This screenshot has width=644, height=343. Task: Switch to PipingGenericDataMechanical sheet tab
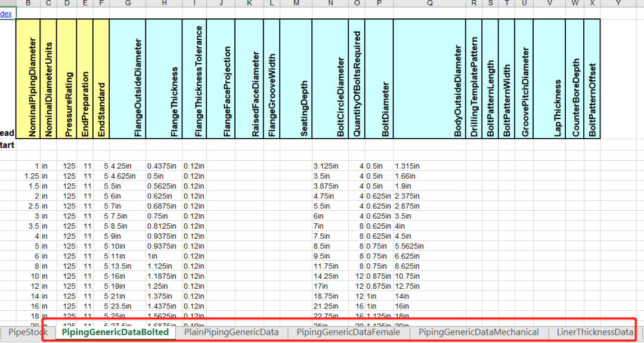tap(478, 332)
